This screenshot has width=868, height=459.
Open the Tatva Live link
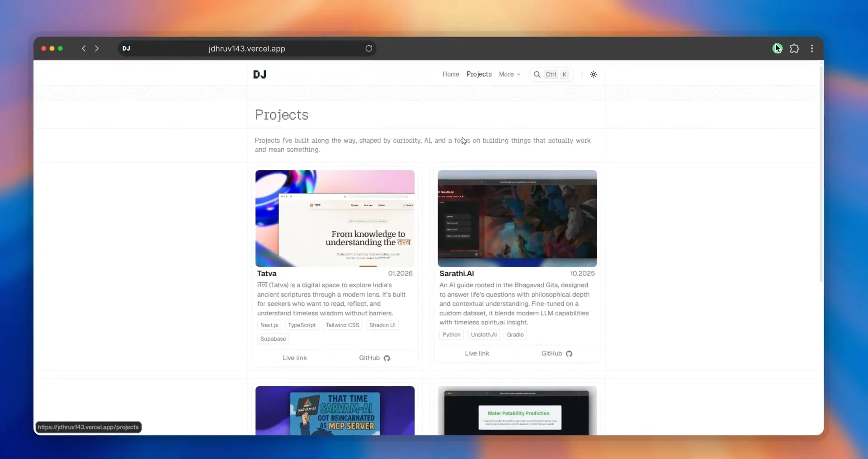[x=295, y=358]
